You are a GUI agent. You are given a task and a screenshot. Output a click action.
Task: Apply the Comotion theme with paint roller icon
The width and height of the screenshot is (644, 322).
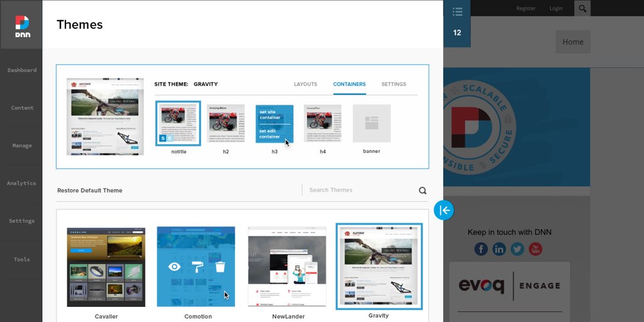[197, 267]
